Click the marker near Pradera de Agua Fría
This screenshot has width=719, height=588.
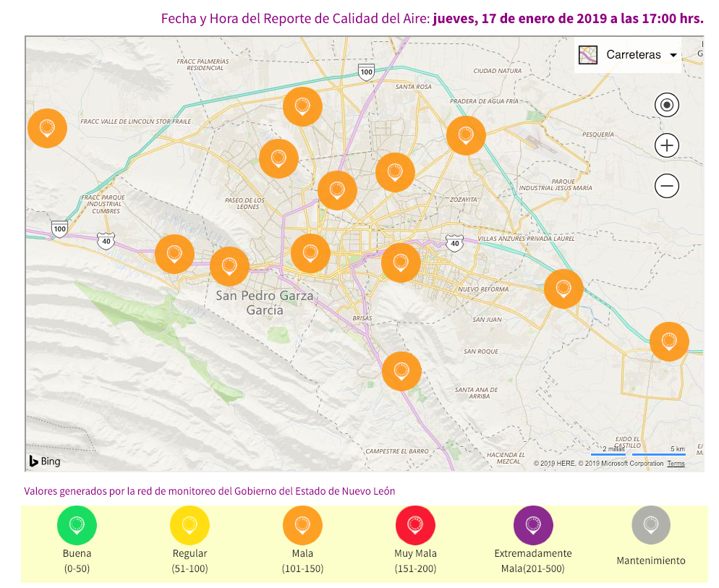466,135
